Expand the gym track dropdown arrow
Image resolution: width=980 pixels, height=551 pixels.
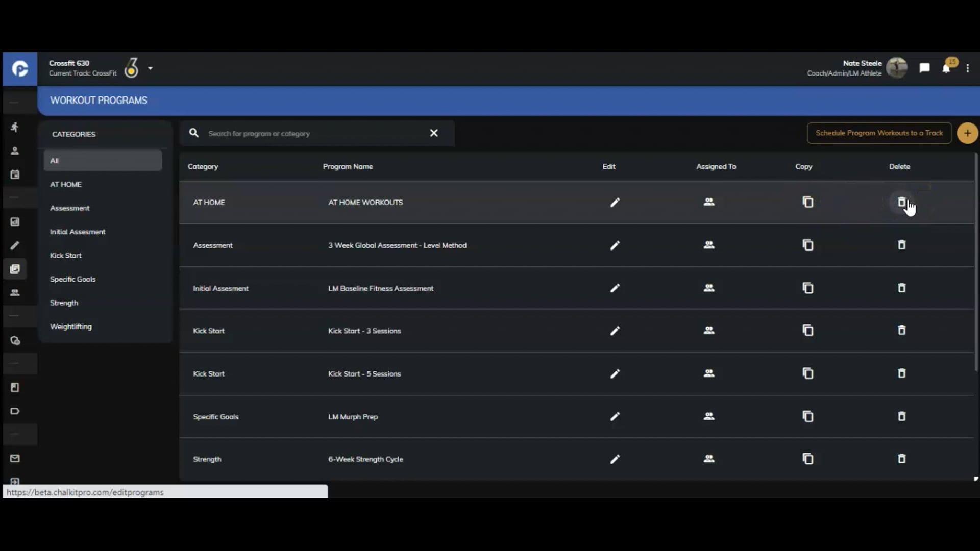pyautogui.click(x=150, y=68)
